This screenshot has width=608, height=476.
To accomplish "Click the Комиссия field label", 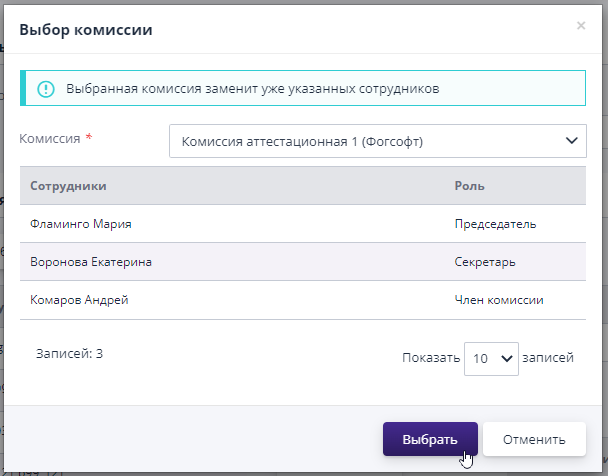I will (50, 138).
